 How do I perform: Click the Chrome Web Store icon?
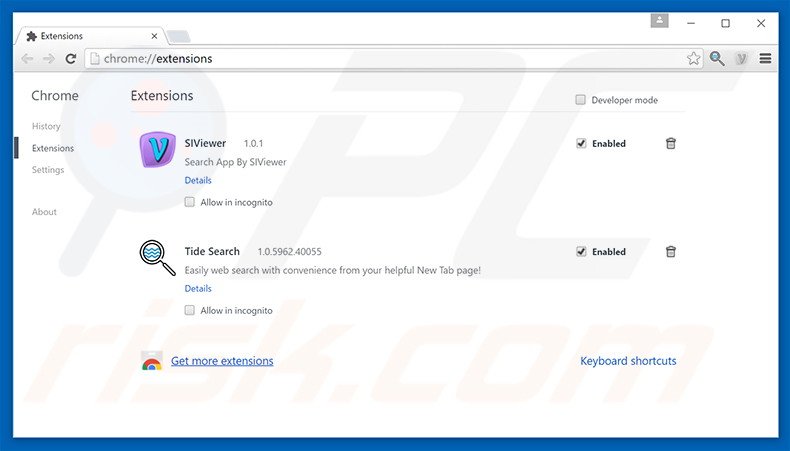152,361
